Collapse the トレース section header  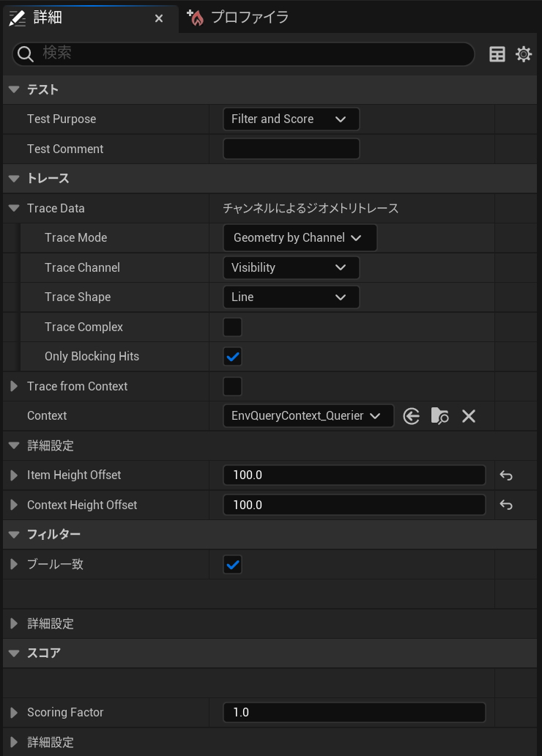pos(14,179)
